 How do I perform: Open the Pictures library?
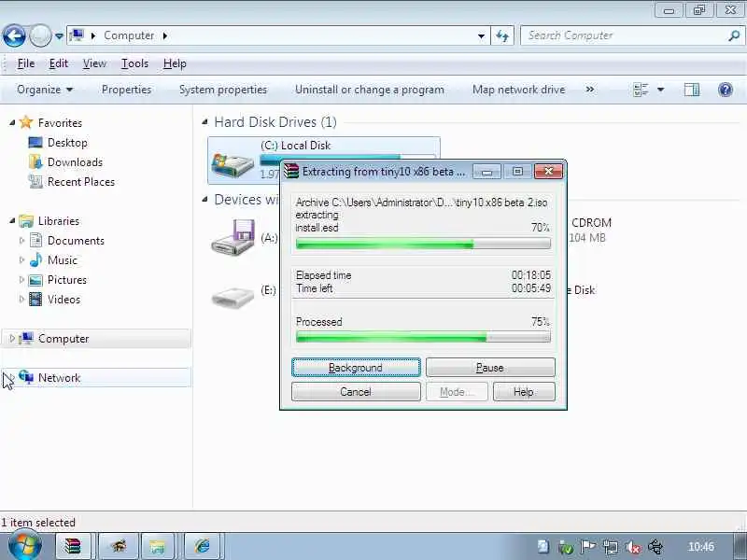tap(66, 279)
